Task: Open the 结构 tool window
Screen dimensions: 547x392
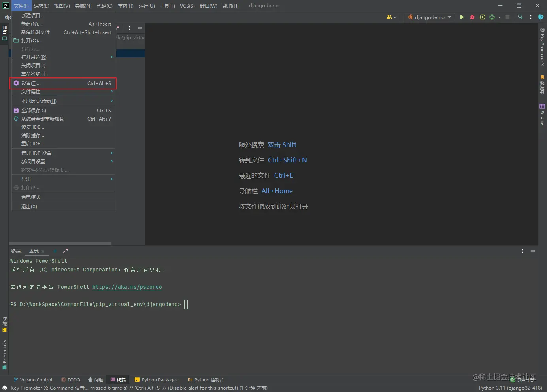Action: click(4, 325)
